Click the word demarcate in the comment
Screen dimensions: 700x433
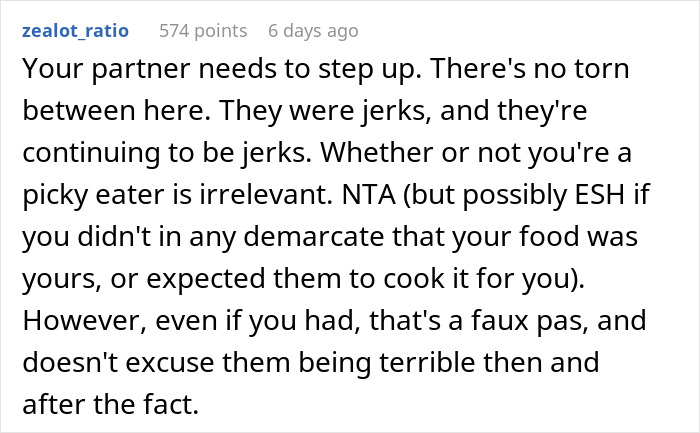pyautogui.click(x=314, y=236)
